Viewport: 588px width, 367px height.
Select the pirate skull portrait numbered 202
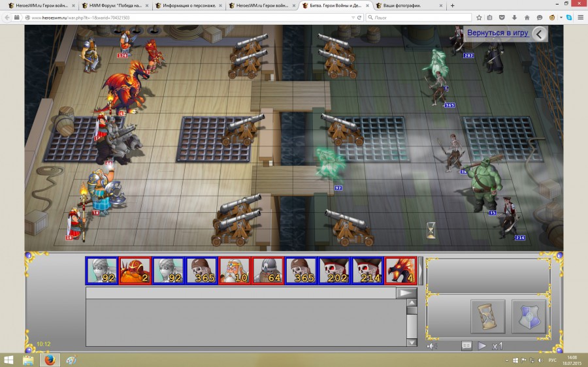334,270
